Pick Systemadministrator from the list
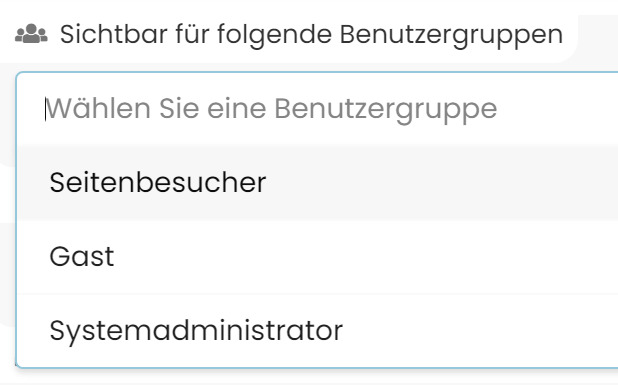Screen dimensions: 618x385 tap(318, 330)
